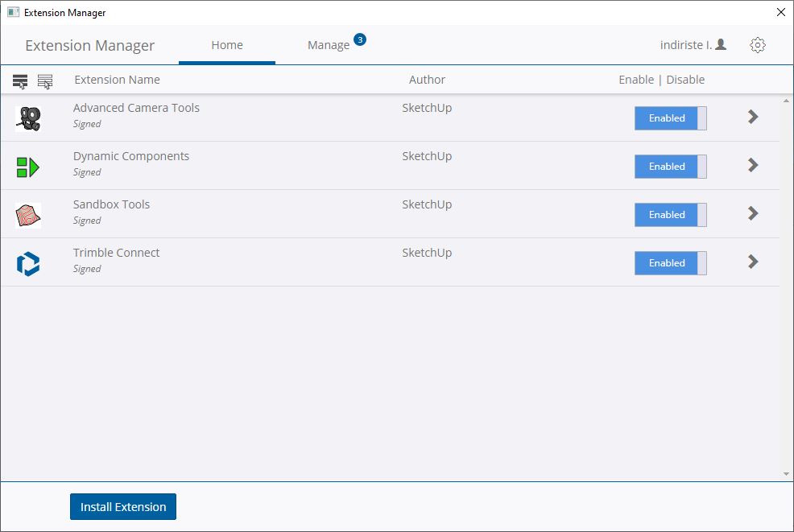Click the select all extensions icon
Screen dimensions: 794x532
20,81
